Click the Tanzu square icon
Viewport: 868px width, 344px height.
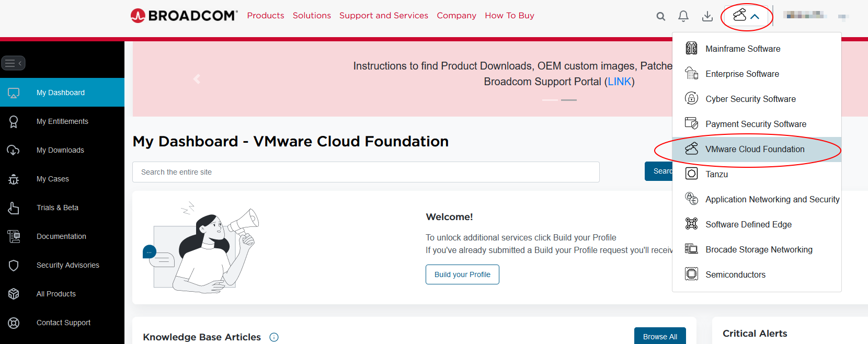[691, 174]
